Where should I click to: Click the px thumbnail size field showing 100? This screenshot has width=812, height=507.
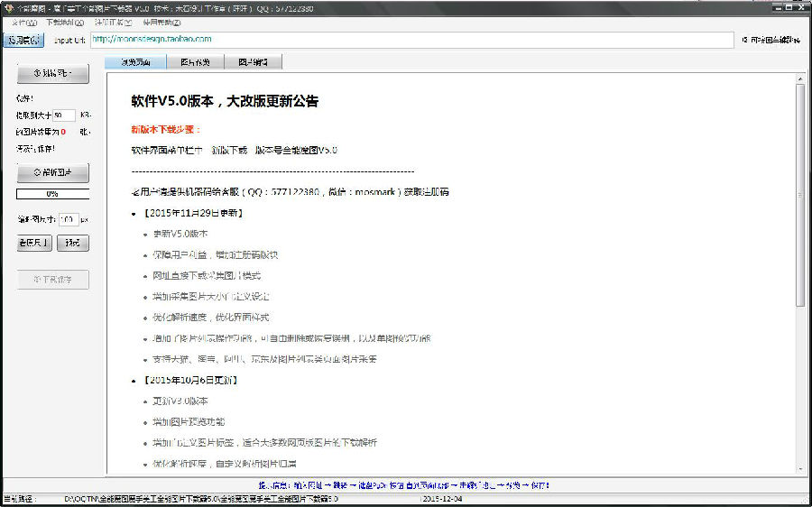[67, 219]
